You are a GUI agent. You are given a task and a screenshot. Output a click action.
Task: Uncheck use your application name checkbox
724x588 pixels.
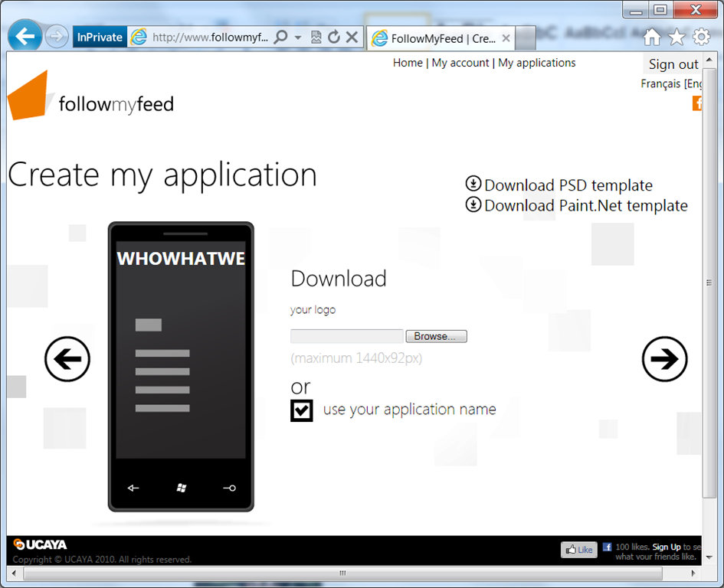(x=302, y=410)
